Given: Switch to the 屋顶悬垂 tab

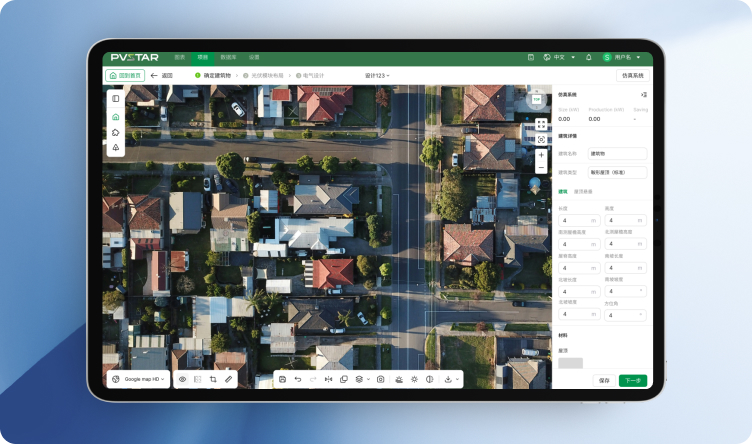Looking at the screenshot, I should click(x=583, y=191).
